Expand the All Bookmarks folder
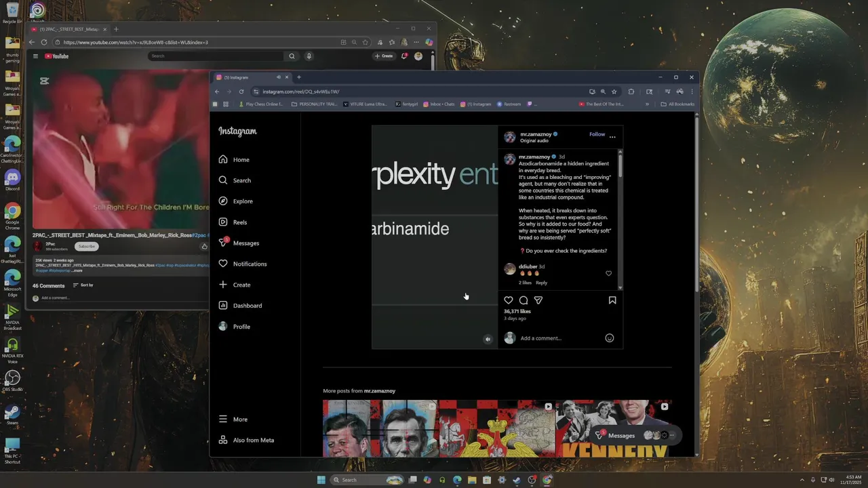Image resolution: width=868 pixels, height=488 pixels. point(677,104)
